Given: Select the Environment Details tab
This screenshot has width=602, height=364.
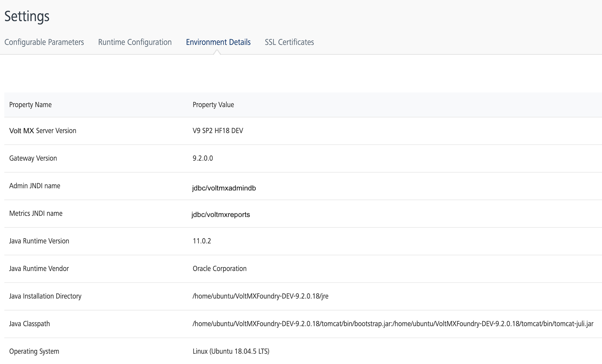Looking at the screenshot, I should (x=218, y=42).
